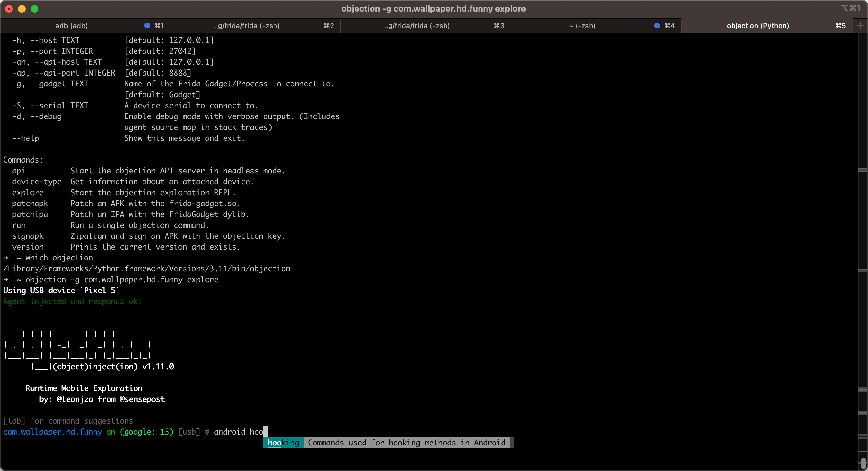868x471 pixels.
Task: Click the text '(google: 13)' in the prompt
Action: [147, 432]
